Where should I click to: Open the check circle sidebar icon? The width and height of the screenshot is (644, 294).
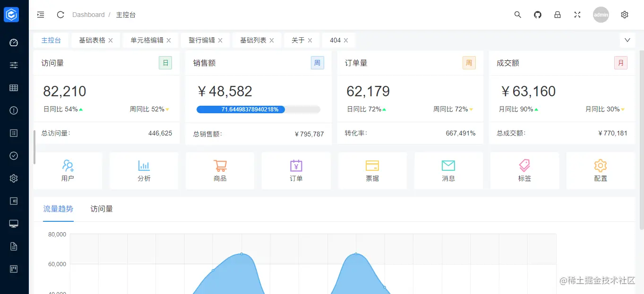click(x=14, y=156)
